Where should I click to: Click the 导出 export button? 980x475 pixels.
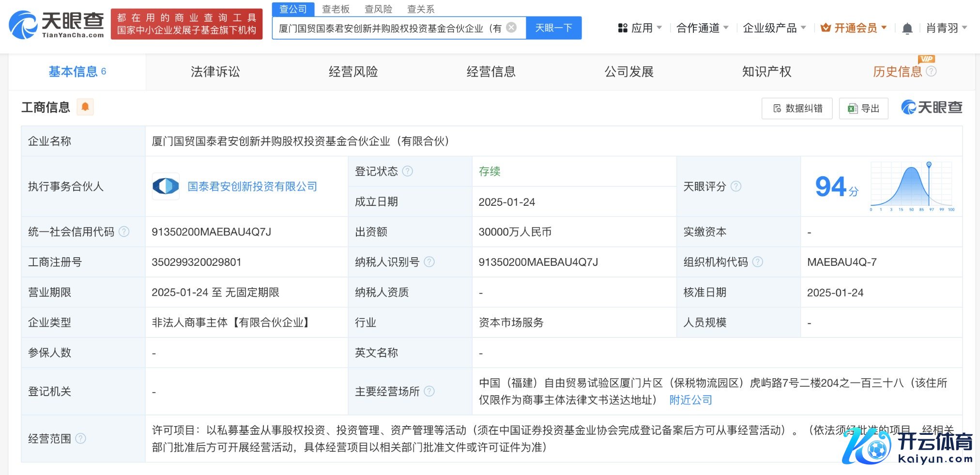(x=864, y=108)
